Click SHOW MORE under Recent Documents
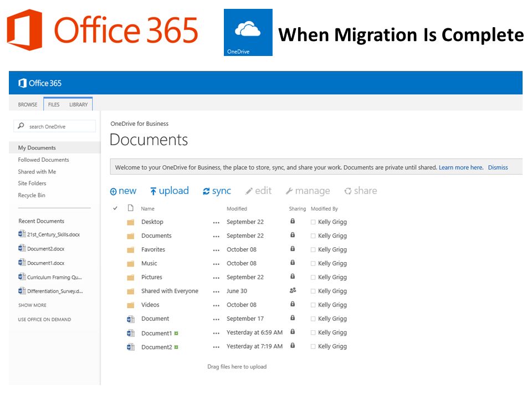 (32, 305)
